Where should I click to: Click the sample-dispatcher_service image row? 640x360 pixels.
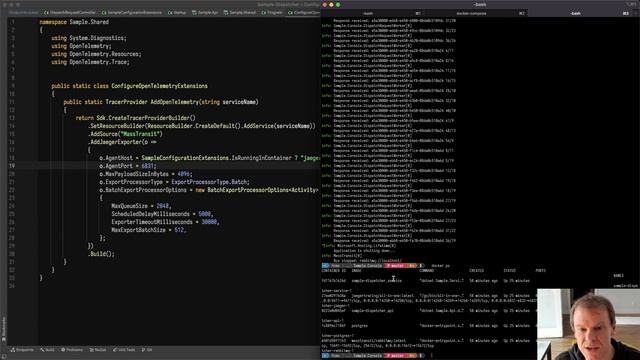(426, 281)
